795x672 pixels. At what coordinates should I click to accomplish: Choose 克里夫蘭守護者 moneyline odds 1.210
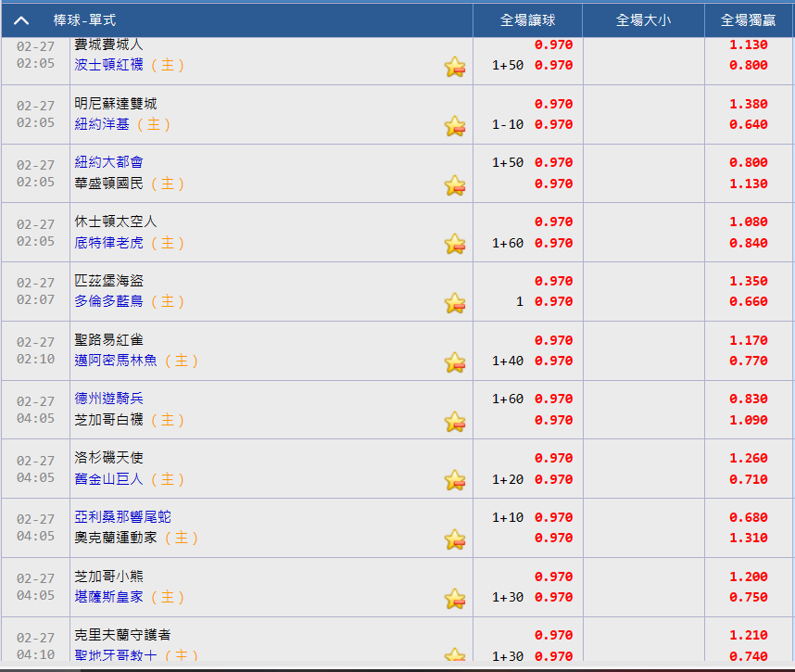pyautogui.click(x=749, y=635)
